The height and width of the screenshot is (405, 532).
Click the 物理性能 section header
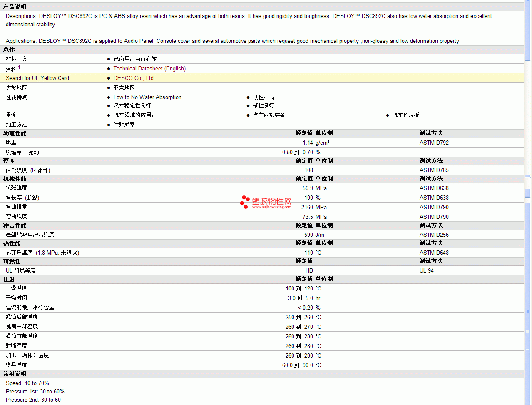tap(15, 134)
